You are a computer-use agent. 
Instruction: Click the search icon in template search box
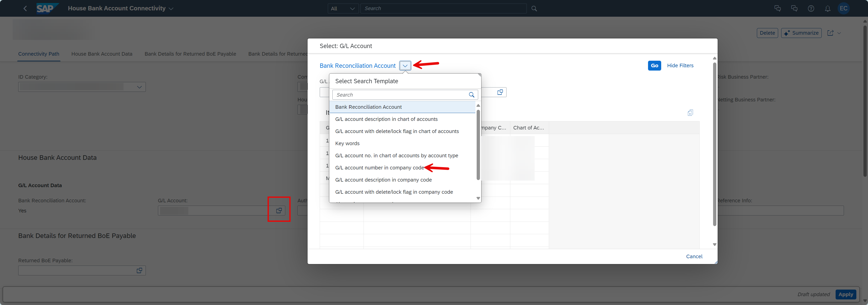(471, 95)
